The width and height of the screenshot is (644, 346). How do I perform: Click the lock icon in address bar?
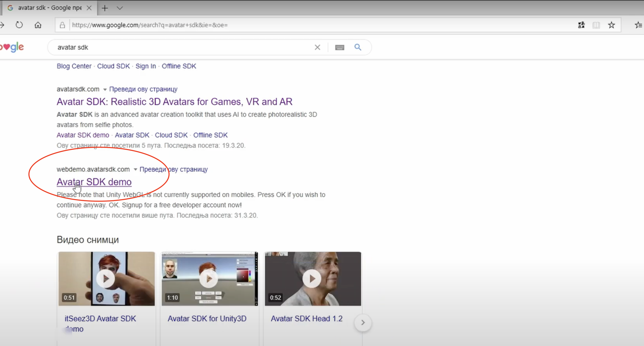(x=62, y=25)
